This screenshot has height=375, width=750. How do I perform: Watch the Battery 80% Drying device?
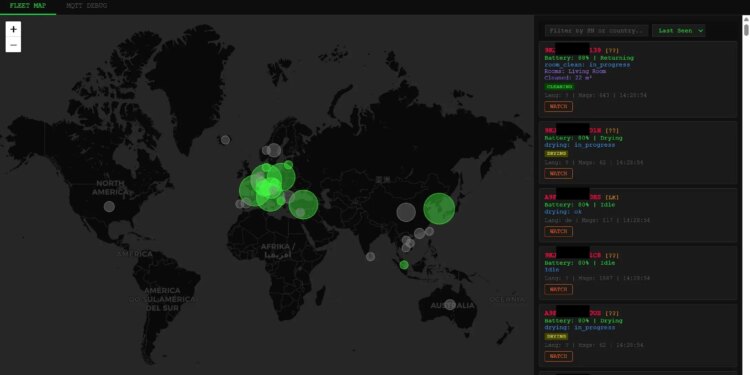(x=558, y=174)
